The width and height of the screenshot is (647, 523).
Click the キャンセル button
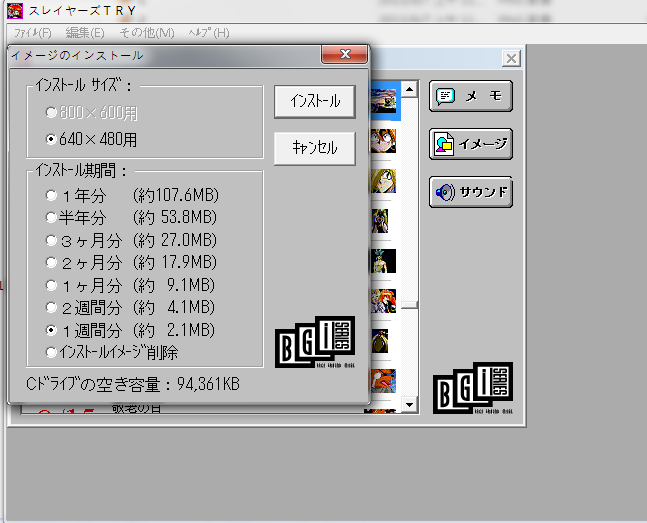pos(315,148)
